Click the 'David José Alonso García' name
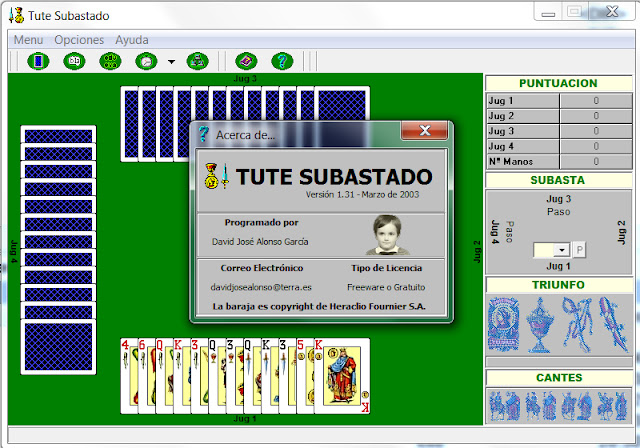 [x=260, y=242]
